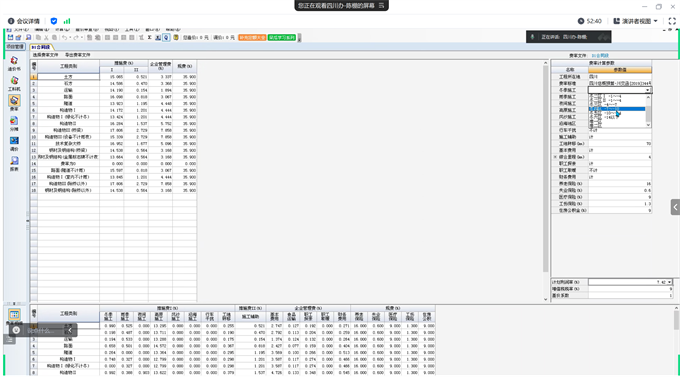This screenshot has height=377, width=680.
Task: Open 会议详情 meeting details
Action: point(23,21)
